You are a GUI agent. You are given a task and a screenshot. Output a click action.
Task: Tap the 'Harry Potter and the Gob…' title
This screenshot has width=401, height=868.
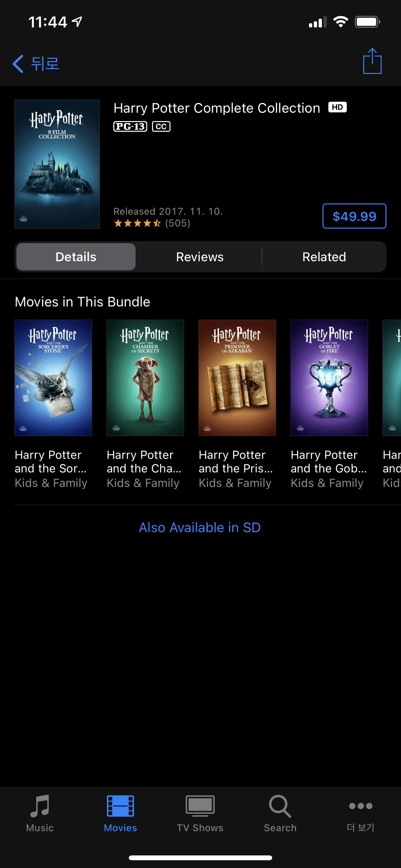click(x=329, y=462)
